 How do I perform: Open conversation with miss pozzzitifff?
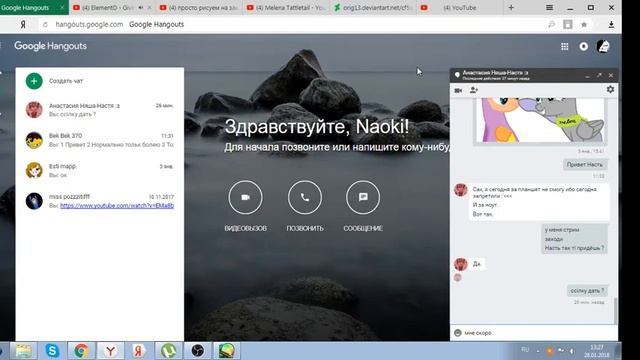100,201
